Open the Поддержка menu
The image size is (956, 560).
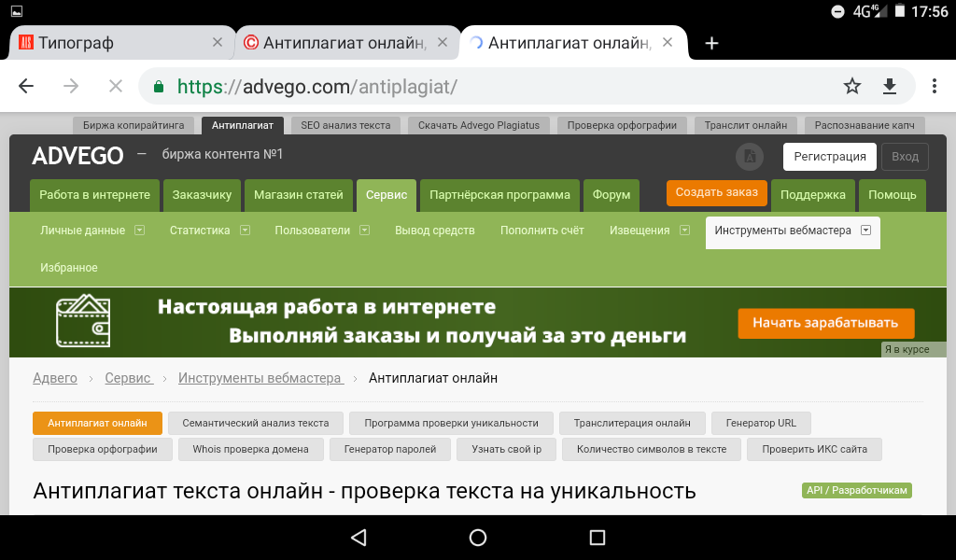[813, 195]
